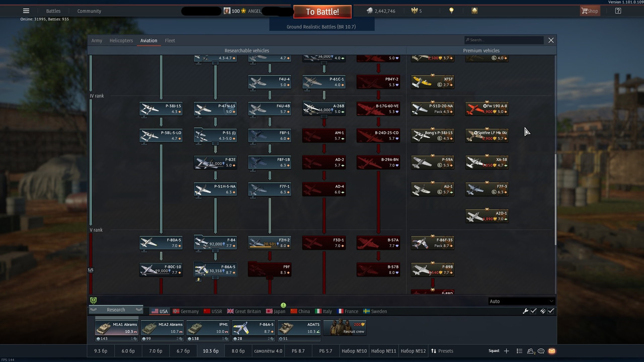
Task: Open the squad list icon
Action: pos(519,351)
